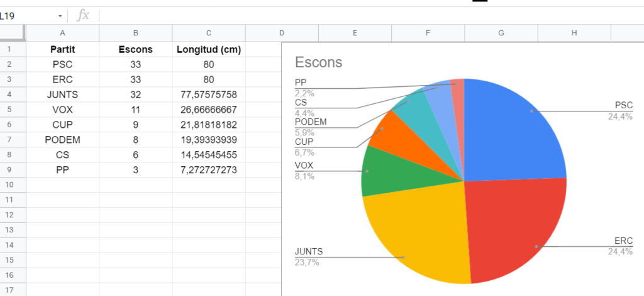
Task: Click the Escons chart title
Action: (318, 62)
